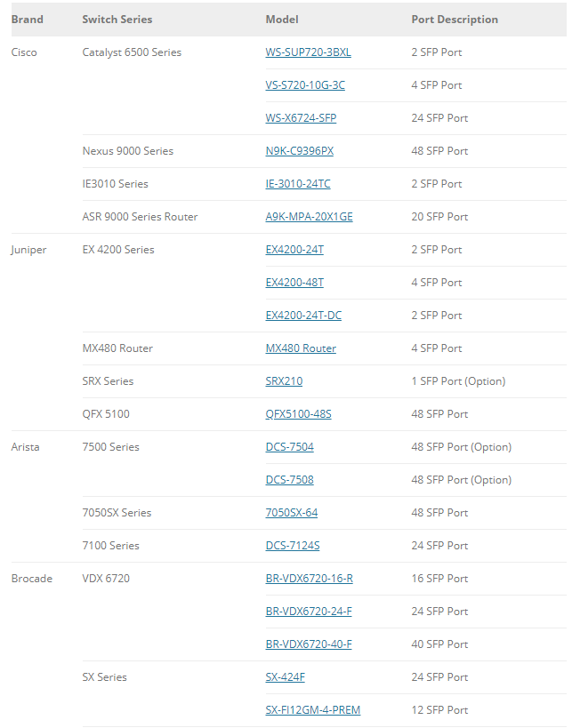Open the DCS-7508 model link

click(289, 480)
